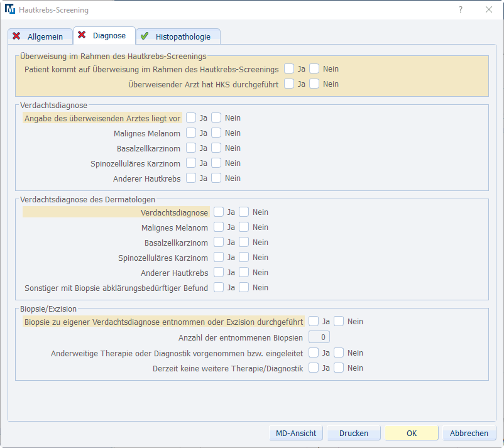Check Nein for Angabe des überweisenden Arztes
504x448 pixels.
click(216, 118)
